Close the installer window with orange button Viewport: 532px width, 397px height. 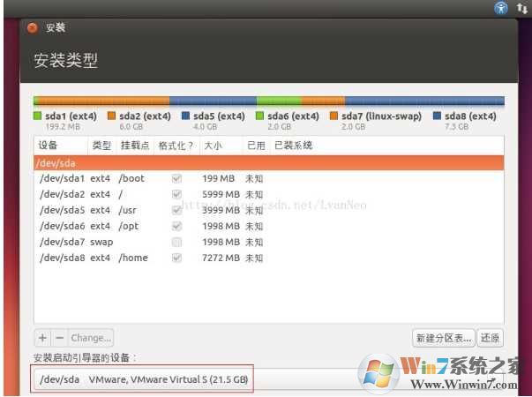[x=33, y=27]
